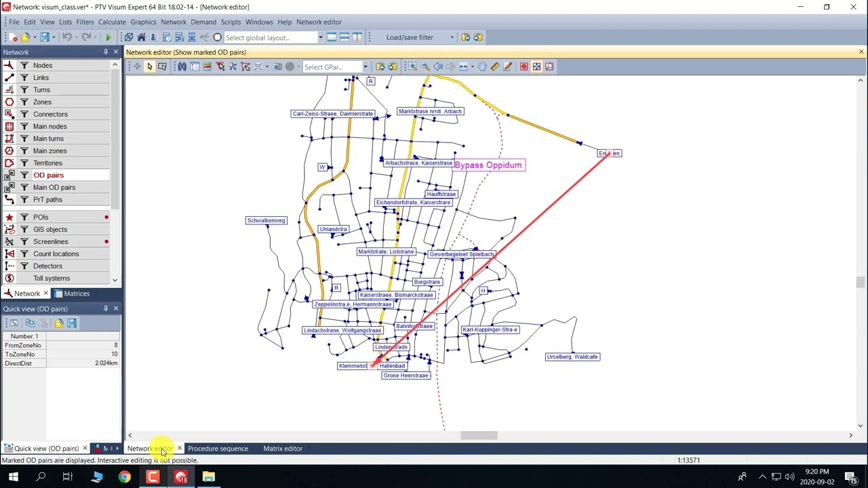
Task: Select Count locations in the Network list
Action: [56, 253]
